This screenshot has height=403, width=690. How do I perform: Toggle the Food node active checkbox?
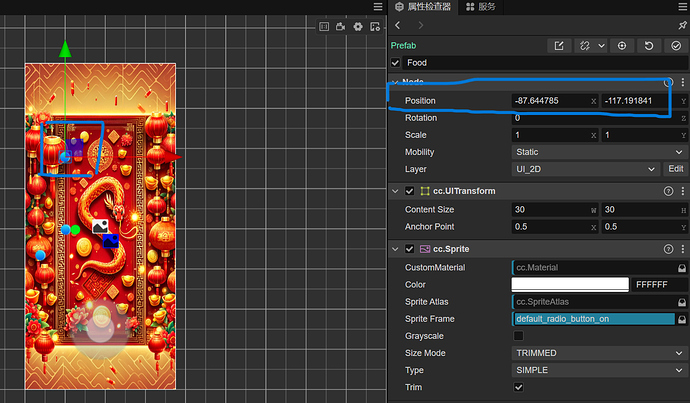tap(395, 63)
